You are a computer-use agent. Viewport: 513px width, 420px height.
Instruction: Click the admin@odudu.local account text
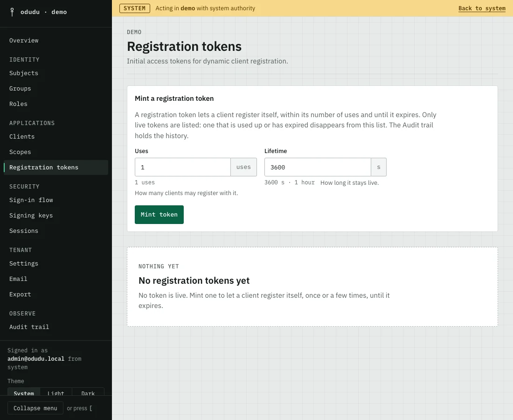point(36,359)
